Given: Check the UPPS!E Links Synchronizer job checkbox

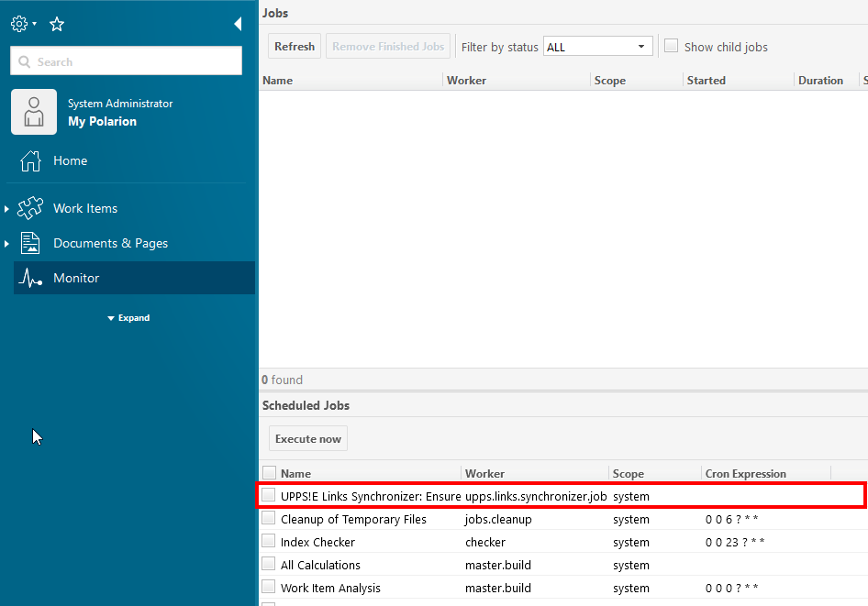Looking at the screenshot, I should coord(270,495).
